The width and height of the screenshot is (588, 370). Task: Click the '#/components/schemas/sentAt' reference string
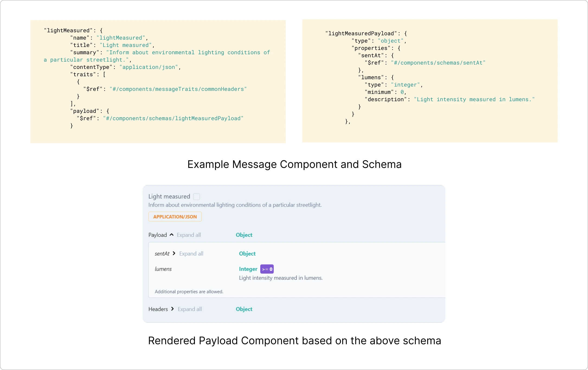point(438,63)
